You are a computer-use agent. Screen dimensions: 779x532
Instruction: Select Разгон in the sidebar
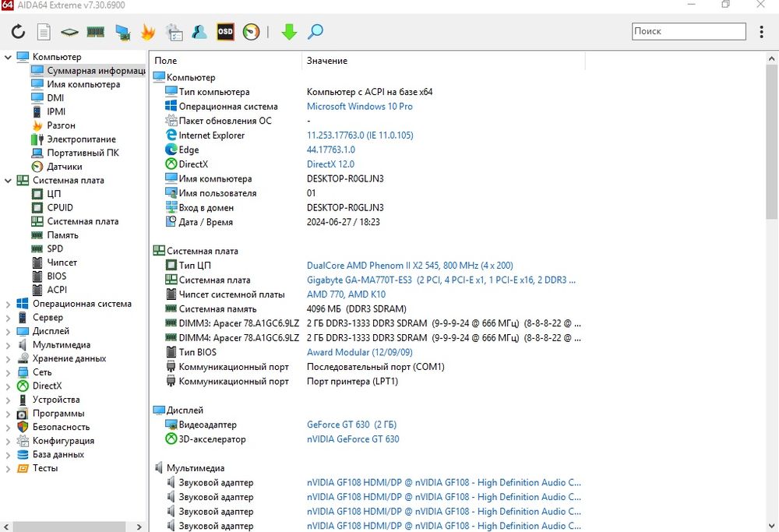click(x=61, y=125)
